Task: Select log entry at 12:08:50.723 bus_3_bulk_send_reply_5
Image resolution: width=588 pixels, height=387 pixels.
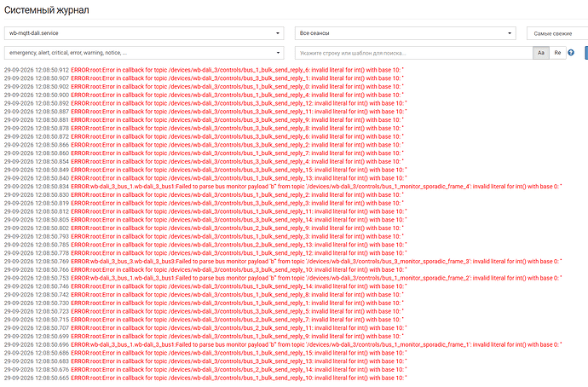Action: 204,311
